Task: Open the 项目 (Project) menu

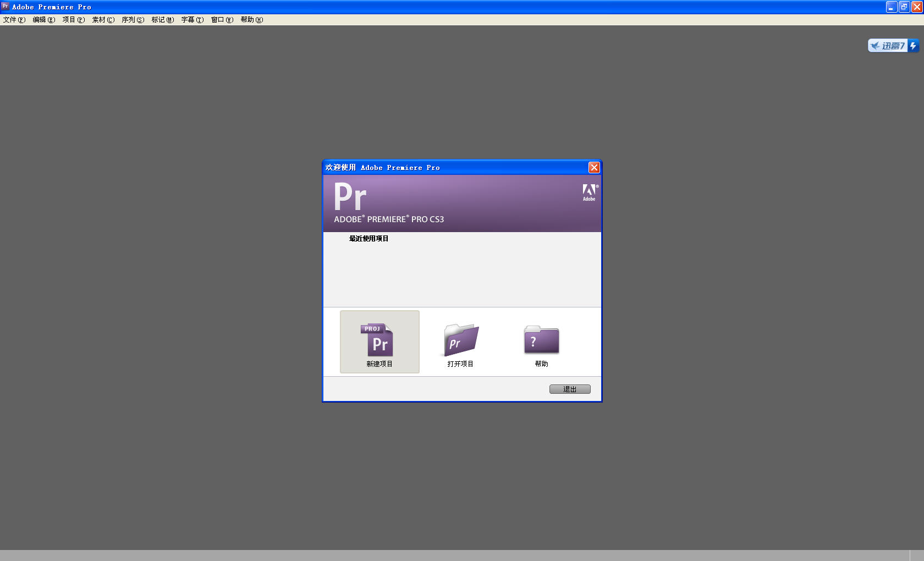Action: tap(73, 20)
